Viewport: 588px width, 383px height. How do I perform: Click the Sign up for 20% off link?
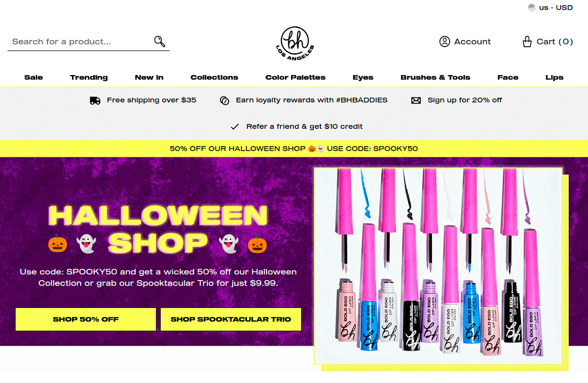pos(465,100)
